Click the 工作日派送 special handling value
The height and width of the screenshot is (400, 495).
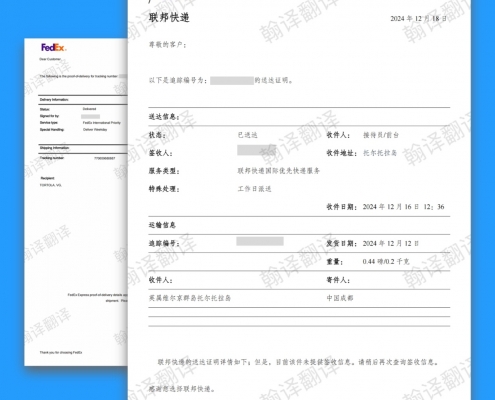coord(254,189)
